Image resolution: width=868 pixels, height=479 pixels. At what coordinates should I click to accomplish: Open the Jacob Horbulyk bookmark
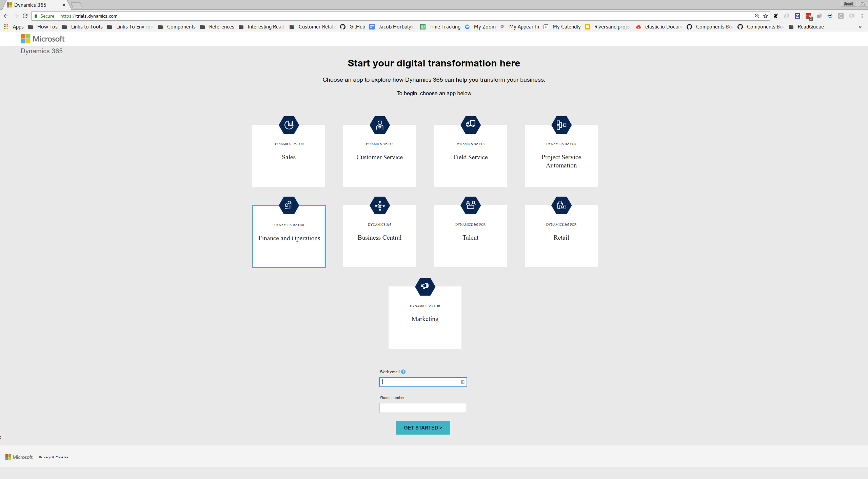[x=392, y=27]
